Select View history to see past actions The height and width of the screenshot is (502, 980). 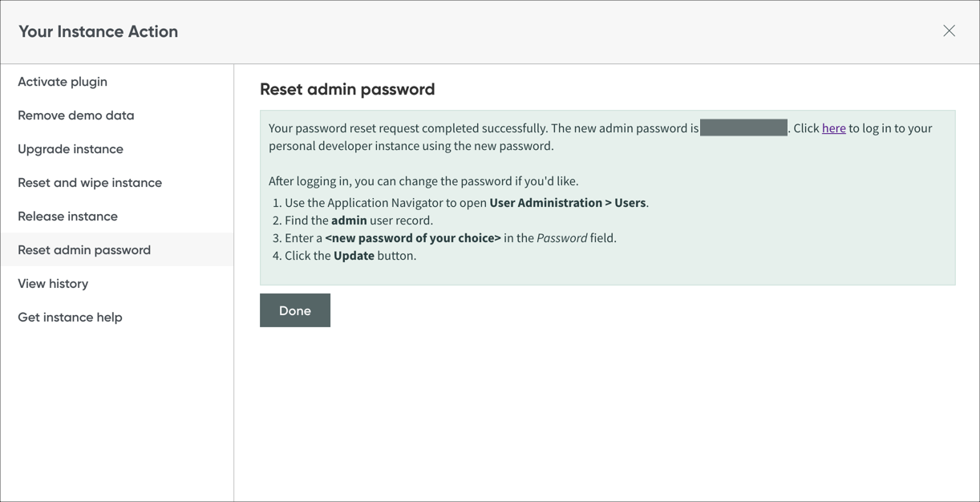53,283
